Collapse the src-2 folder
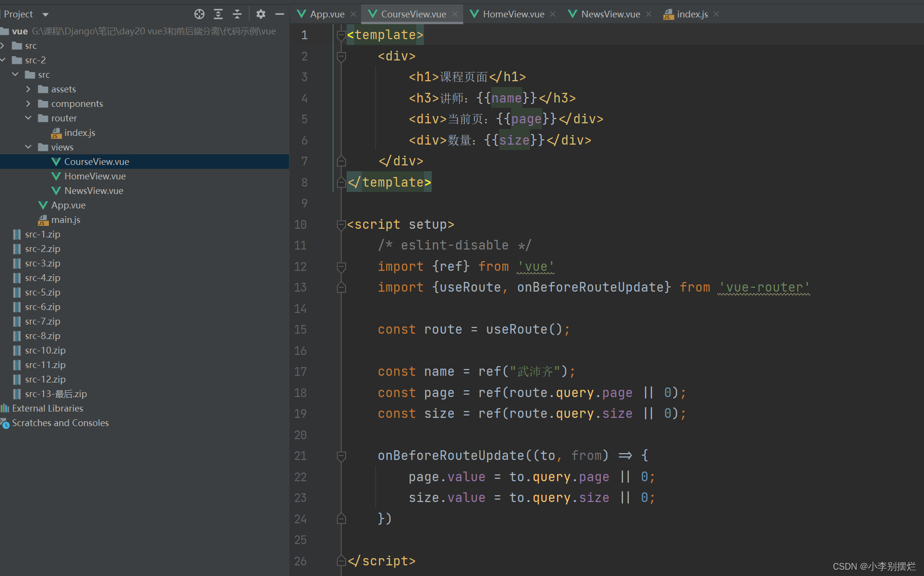This screenshot has height=576, width=924. click(x=3, y=60)
